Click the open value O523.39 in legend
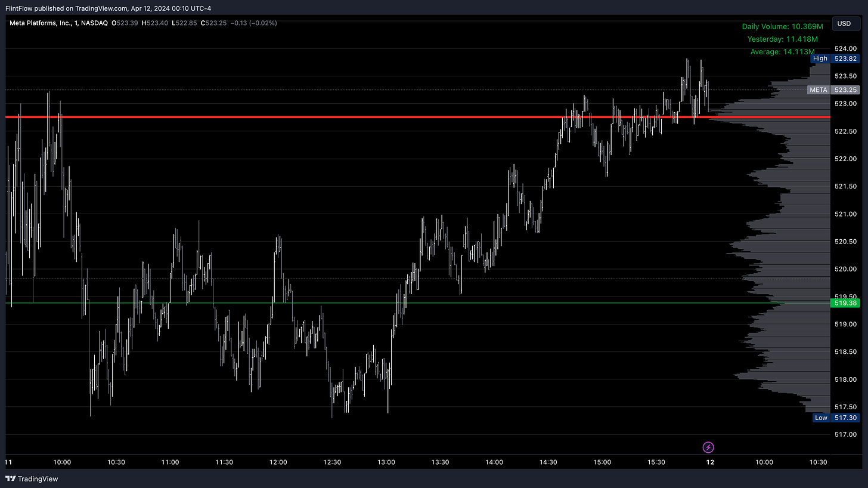Viewport: 868px width, 488px height. (x=125, y=23)
